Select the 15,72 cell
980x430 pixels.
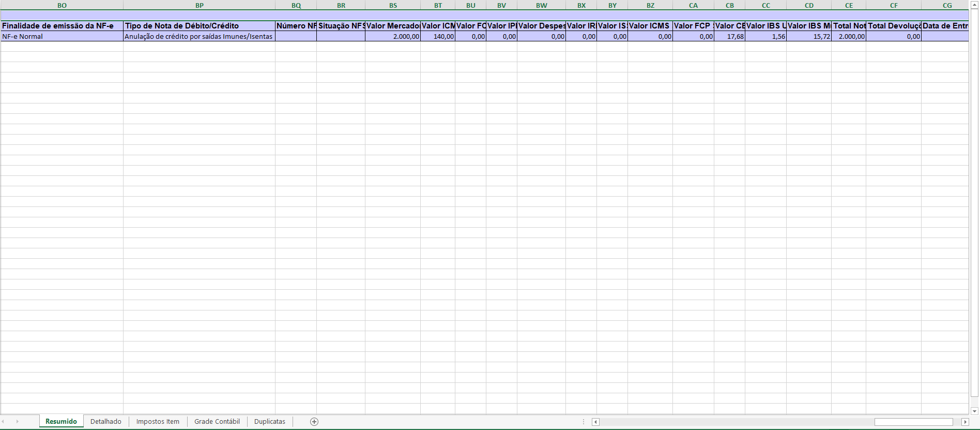click(809, 37)
